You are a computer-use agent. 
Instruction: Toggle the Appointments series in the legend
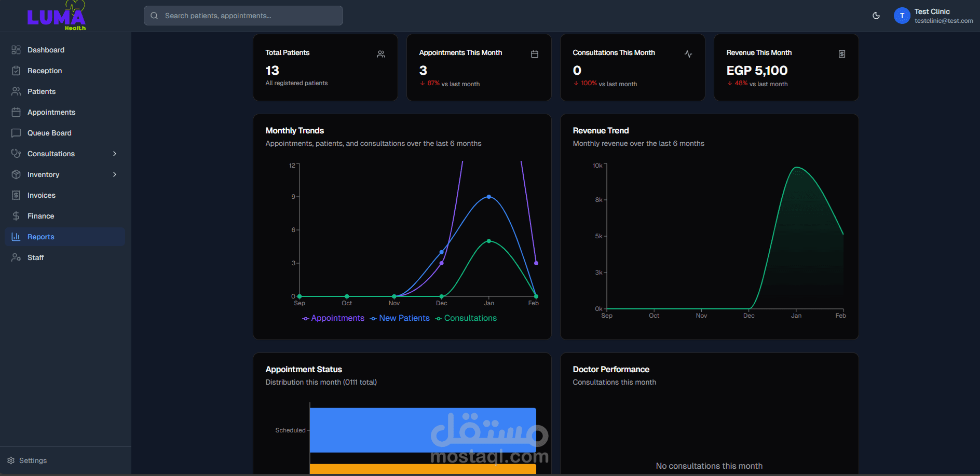pyautogui.click(x=333, y=318)
